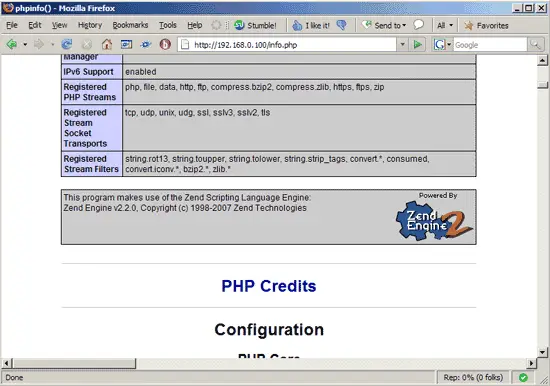Screen dimensions: 550x386
Task: Open StumbleUpon Favorites
Action: pyautogui.click(x=486, y=25)
